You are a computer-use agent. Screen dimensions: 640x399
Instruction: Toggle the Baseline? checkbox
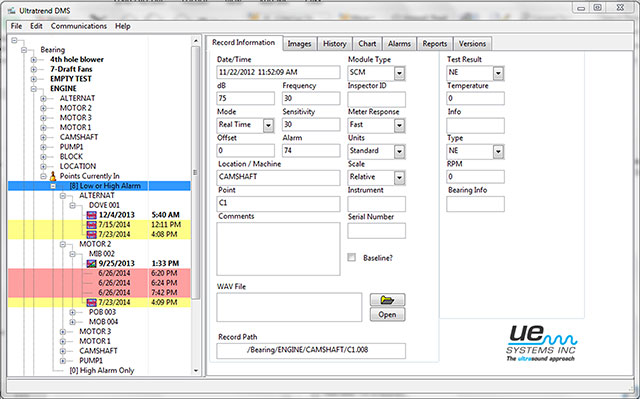pos(351,257)
